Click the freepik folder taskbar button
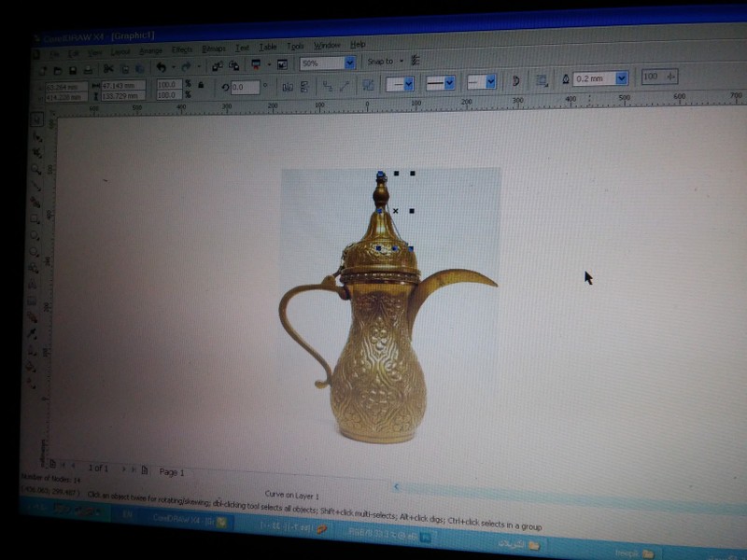Viewport: 747px width, 560px height. [x=634, y=553]
